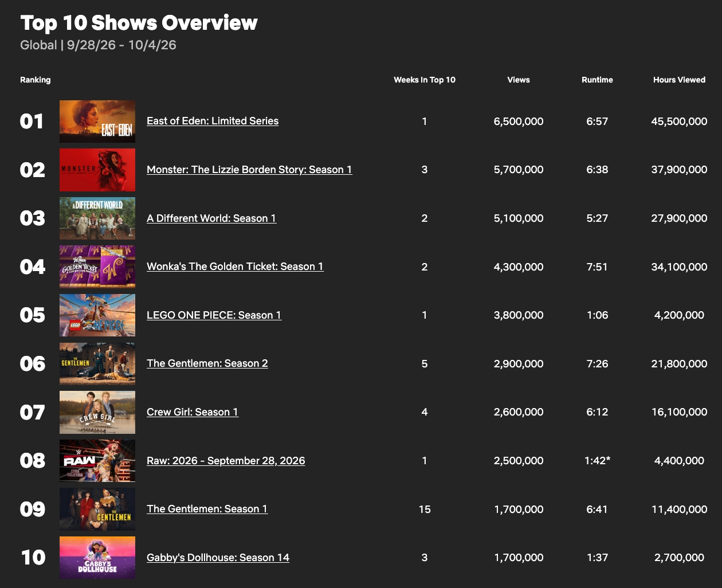Click the Crew Girl poster thumbnail
This screenshot has height=588, width=722.
(x=97, y=413)
